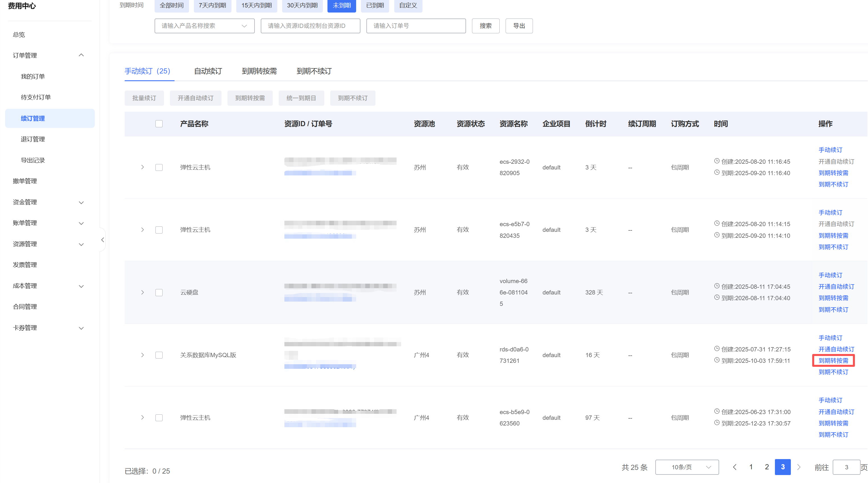Check the box for ecs-e5b7-0820435 row
868x483 pixels.
pyautogui.click(x=159, y=230)
